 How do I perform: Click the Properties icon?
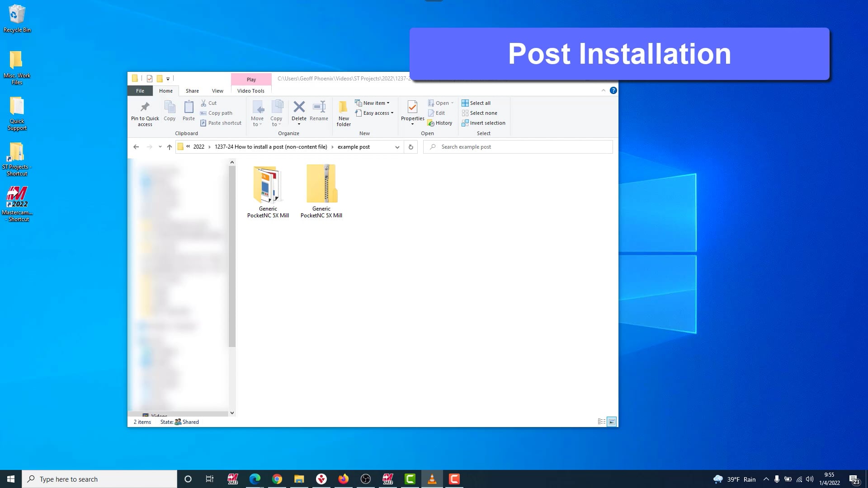[x=413, y=114]
